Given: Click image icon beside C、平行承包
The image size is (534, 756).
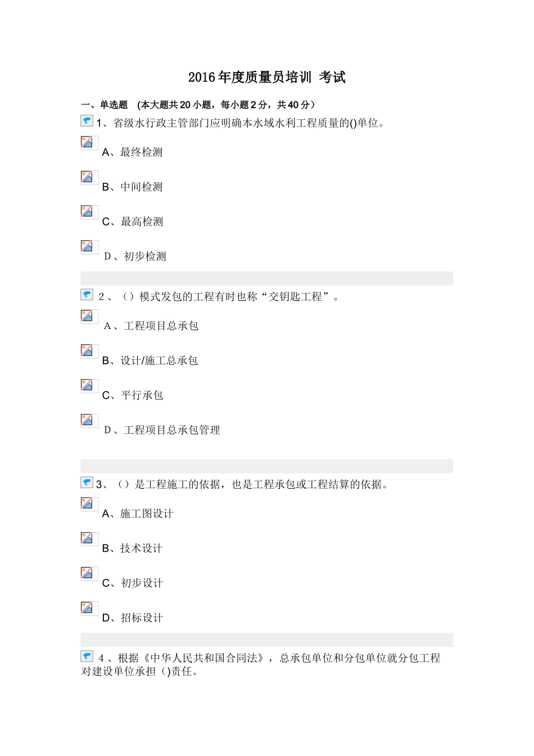Looking at the screenshot, I should 87,385.
